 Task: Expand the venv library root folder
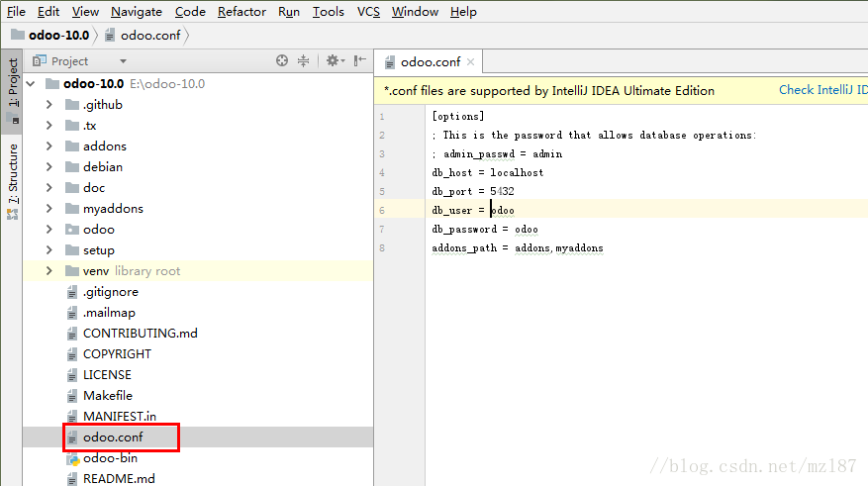pos(49,270)
